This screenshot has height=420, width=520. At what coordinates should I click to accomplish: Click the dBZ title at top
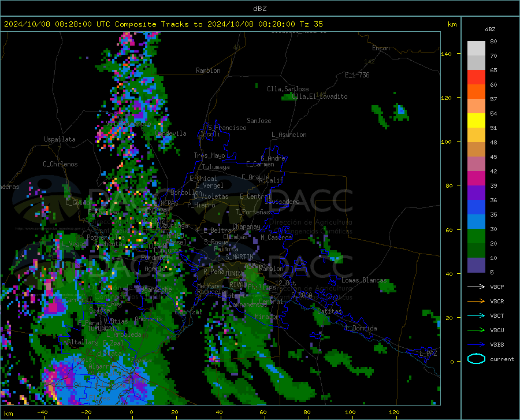pyautogui.click(x=259, y=9)
